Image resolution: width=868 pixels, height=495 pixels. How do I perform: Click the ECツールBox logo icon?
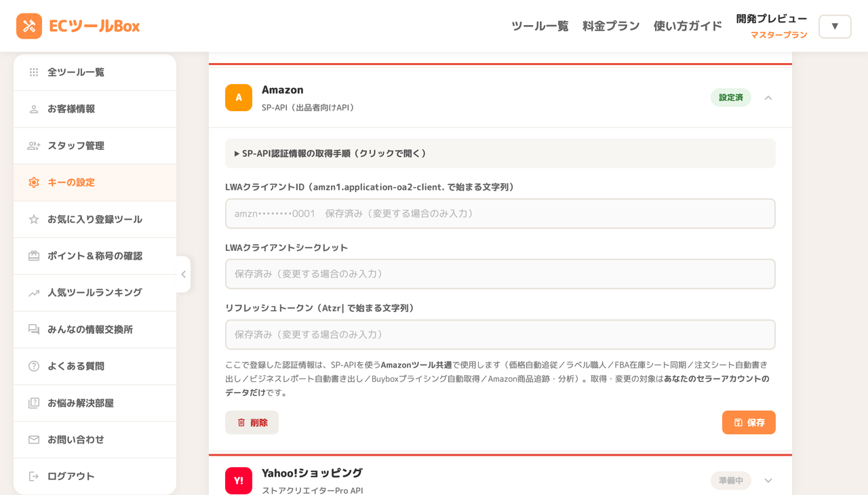pos(29,26)
